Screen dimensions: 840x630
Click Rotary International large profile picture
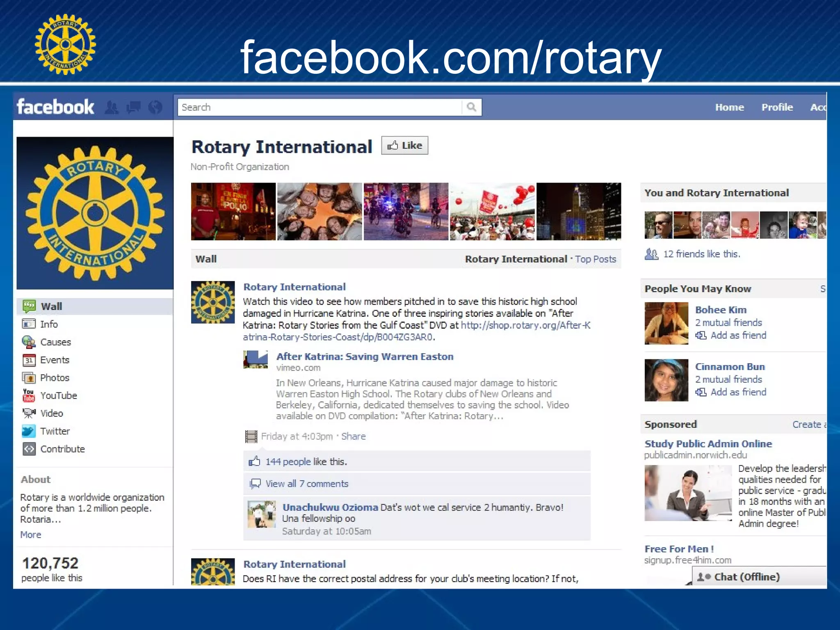click(x=95, y=213)
